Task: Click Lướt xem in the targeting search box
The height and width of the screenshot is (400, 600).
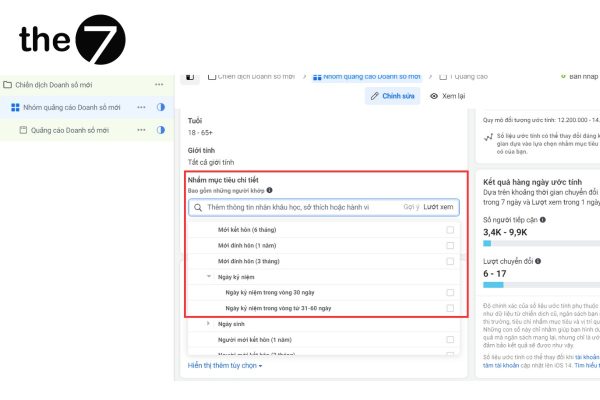Action: (x=438, y=207)
